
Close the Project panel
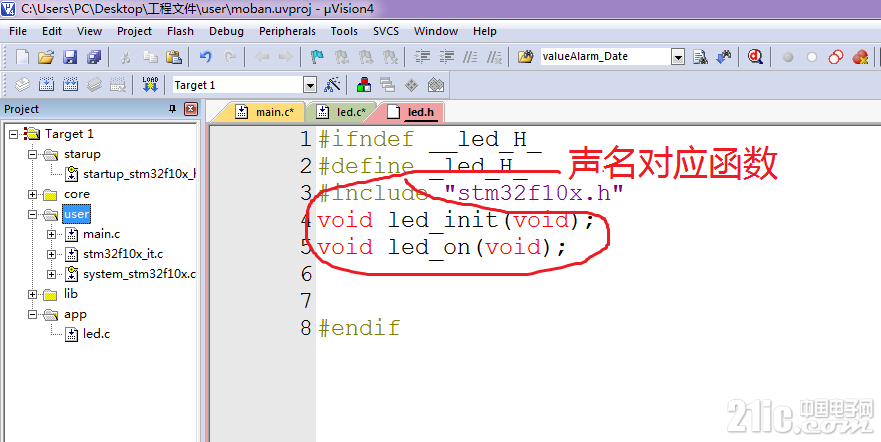tap(190, 109)
